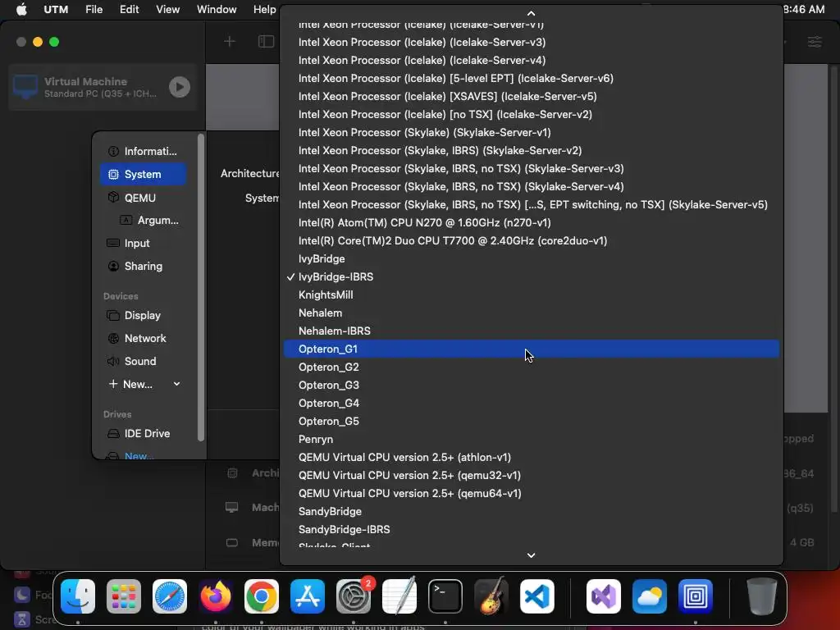The height and width of the screenshot is (630, 840).
Task: Open the UTM menu in menu bar
Action: coord(56,9)
